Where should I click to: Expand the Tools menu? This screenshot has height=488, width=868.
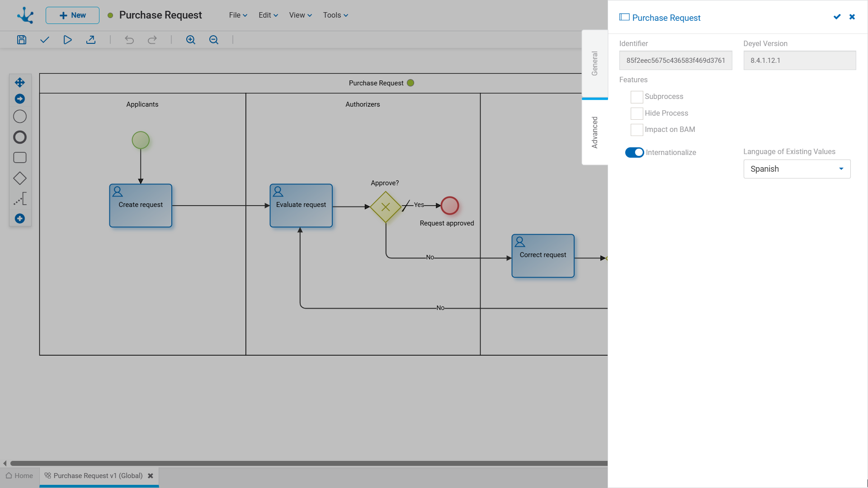click(x=335, y=15)
